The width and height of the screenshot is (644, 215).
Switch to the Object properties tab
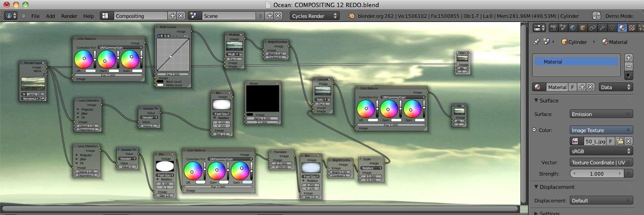coord(583,28)
